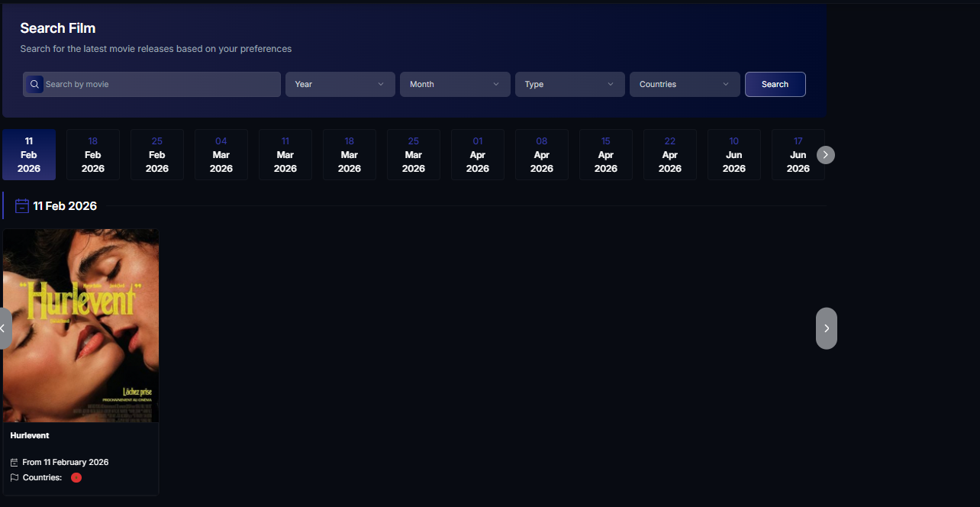This screenshot has width=980, height=507.
Task: Open the Year dropdown
Action: click(340, 84)
